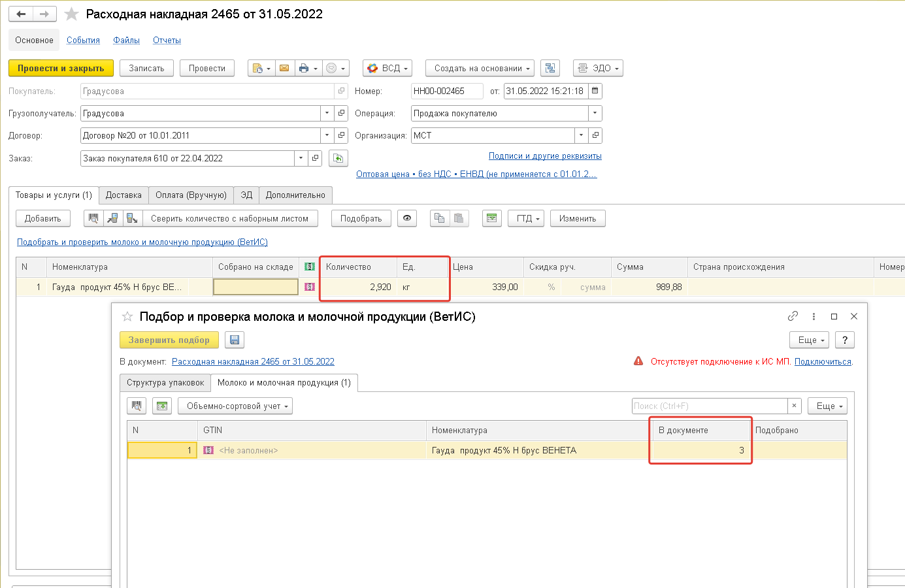This screenshot has width=905, height=588.
Task: Open the Покупатель Градусова record icon
Action: click(x=341, y=91)
